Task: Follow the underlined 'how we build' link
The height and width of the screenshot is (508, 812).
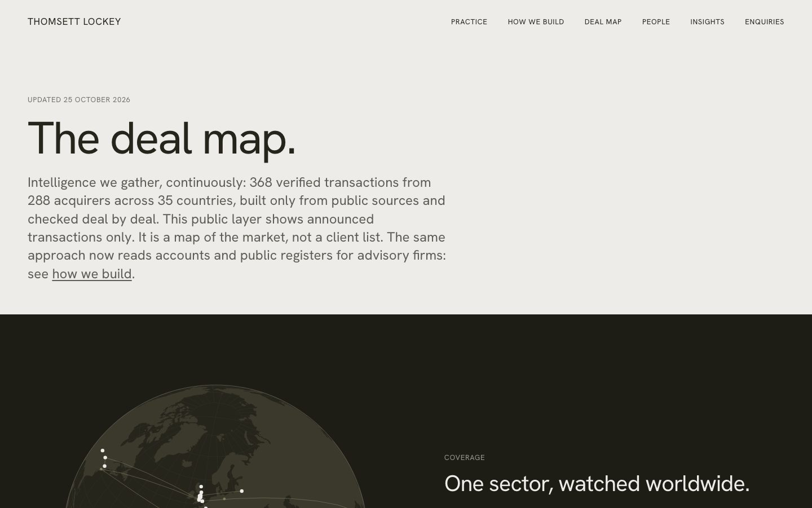Action: point(92,274)
